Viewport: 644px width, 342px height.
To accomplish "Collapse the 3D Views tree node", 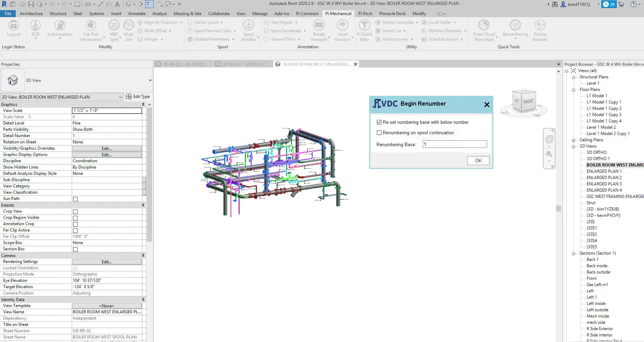I will pos(573,147).
